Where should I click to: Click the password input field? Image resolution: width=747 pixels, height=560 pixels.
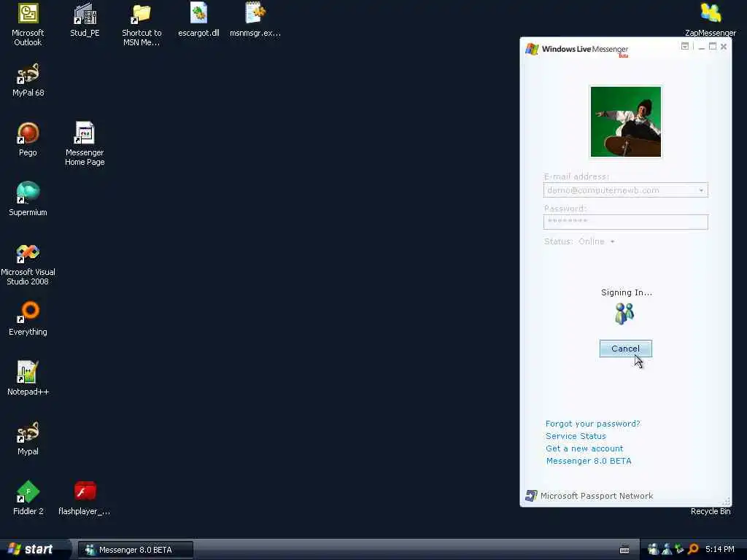click(625, 222)
